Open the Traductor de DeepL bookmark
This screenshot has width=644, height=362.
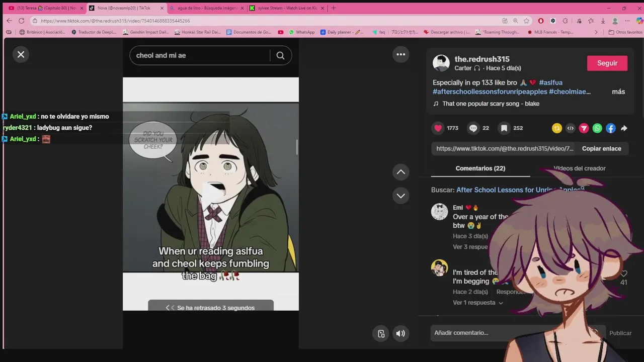94,32
